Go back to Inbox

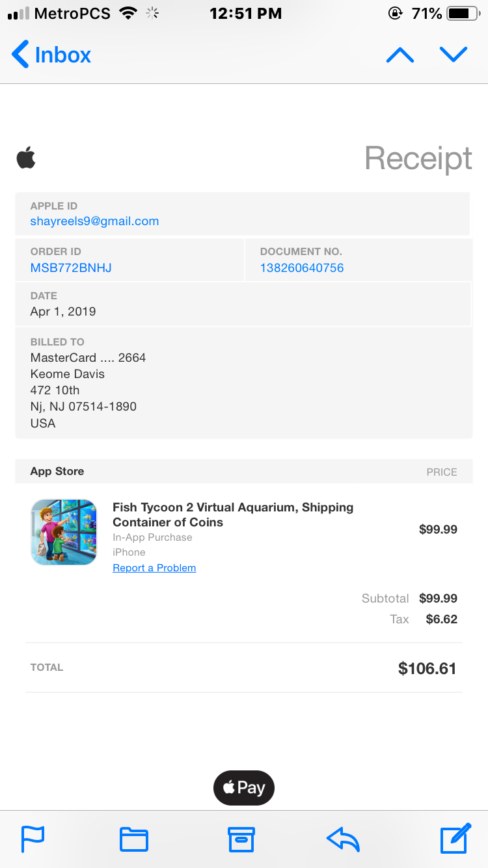52,55
